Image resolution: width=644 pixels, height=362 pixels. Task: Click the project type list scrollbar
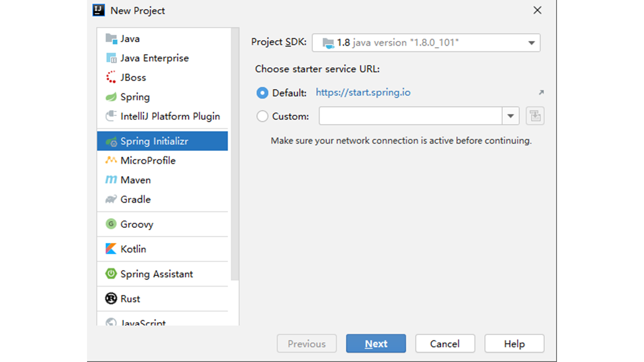235,153
